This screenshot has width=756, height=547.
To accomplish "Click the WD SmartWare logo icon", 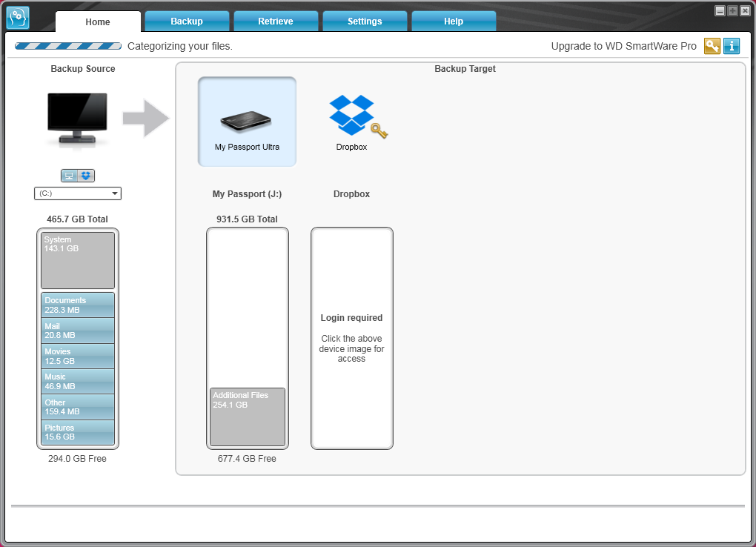I will coord(18,17).
